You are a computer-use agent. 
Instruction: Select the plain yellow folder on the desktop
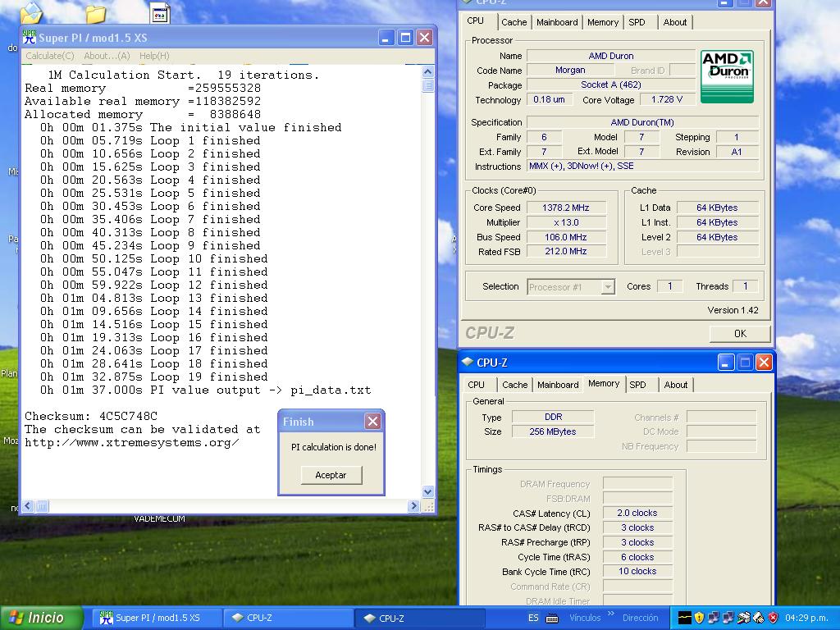95,13
